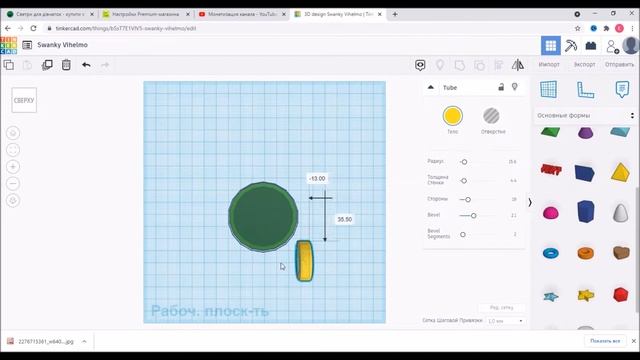Image resolution: width=640 pixels, height=360 pixels.
Task: Switch to the YouTube browser tab
Action: pyautogui.click(x=242, y=14)
